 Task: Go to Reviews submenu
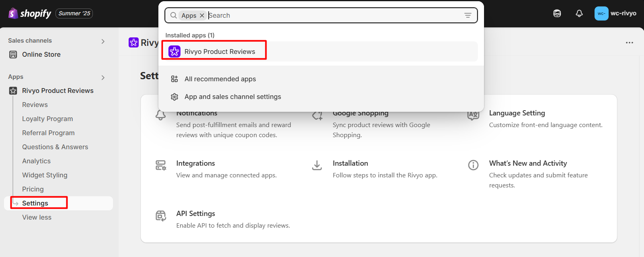(35, 105)
